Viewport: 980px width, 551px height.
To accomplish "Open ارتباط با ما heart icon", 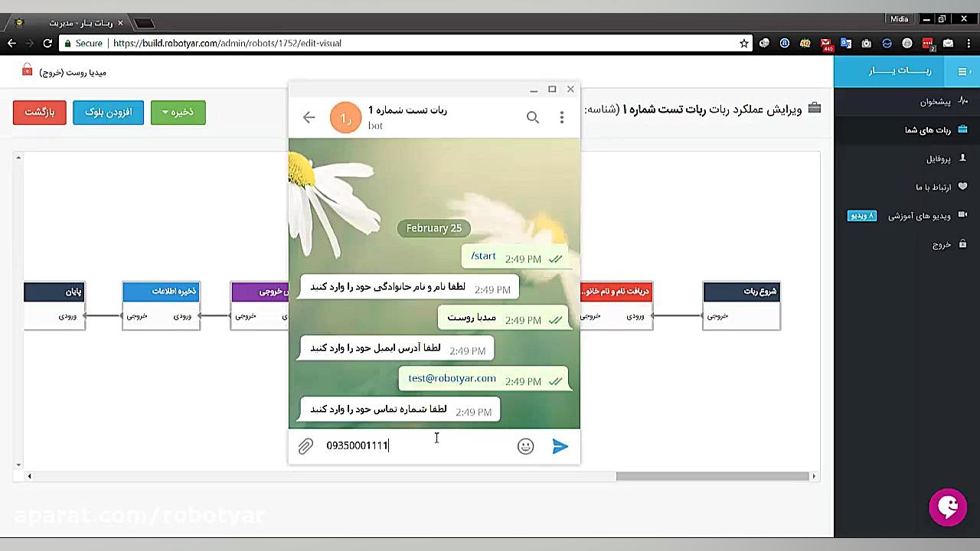I will (x=962, y=187).
